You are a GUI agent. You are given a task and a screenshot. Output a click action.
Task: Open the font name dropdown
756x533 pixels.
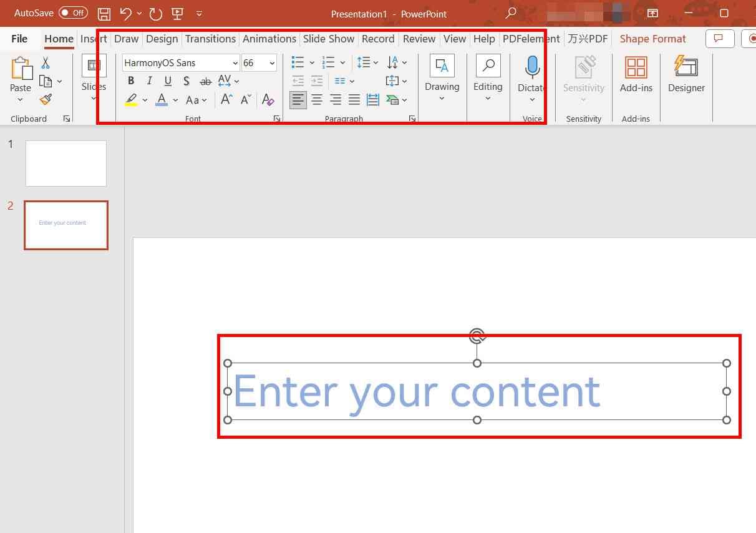tap(235, 63)
